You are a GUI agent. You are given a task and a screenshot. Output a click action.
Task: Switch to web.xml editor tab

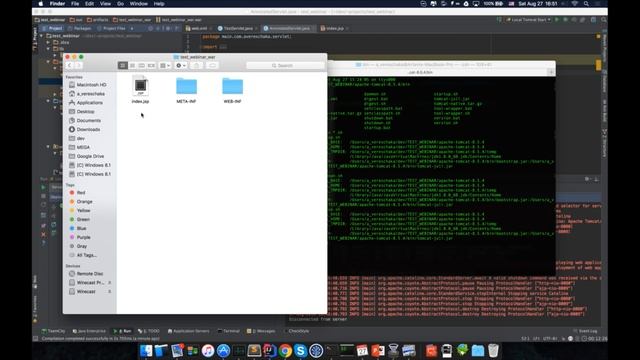pos(199,28)
